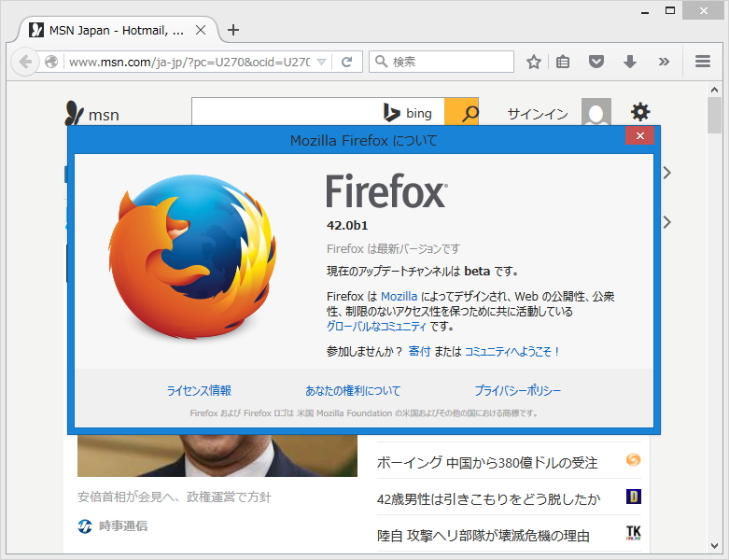The width and height of the screenshot is (729, 560).
Task: Click lower right chevron arrow on MSN page
Action: click(x=667, y=222)
